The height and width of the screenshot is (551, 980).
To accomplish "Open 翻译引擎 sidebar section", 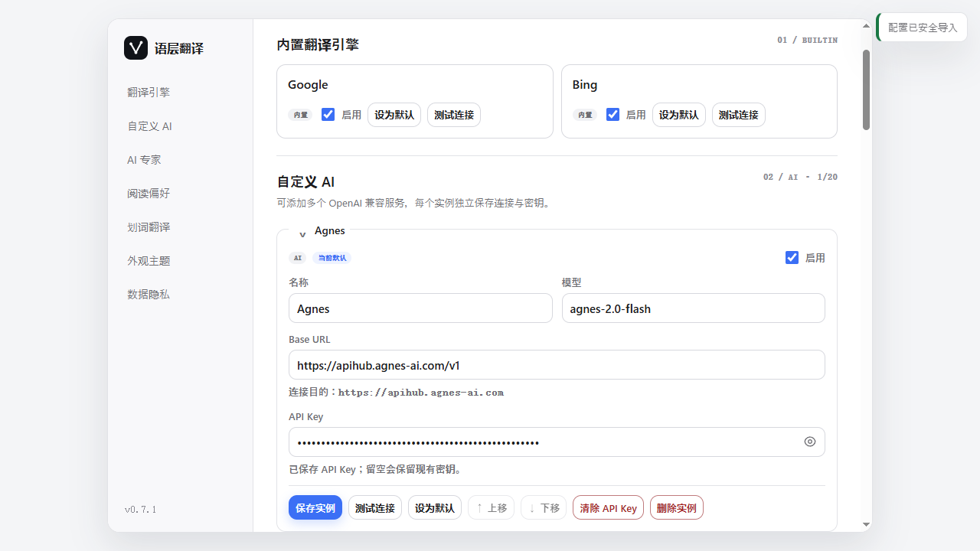I will coord(149,93).
